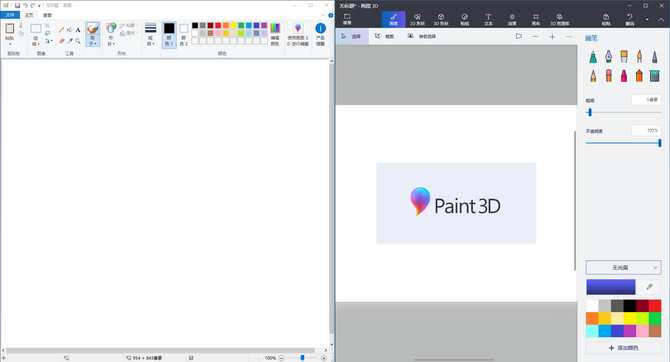This screenshot has width=670, height=362.
Task: Open the Rotate dropdown in Paint image group
Action: tap(48, 41)
